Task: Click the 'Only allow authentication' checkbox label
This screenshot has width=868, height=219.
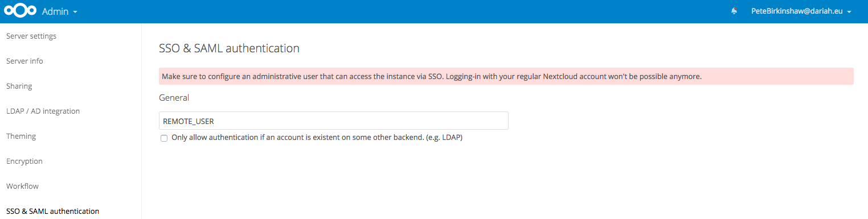Action: pos(317,138)
